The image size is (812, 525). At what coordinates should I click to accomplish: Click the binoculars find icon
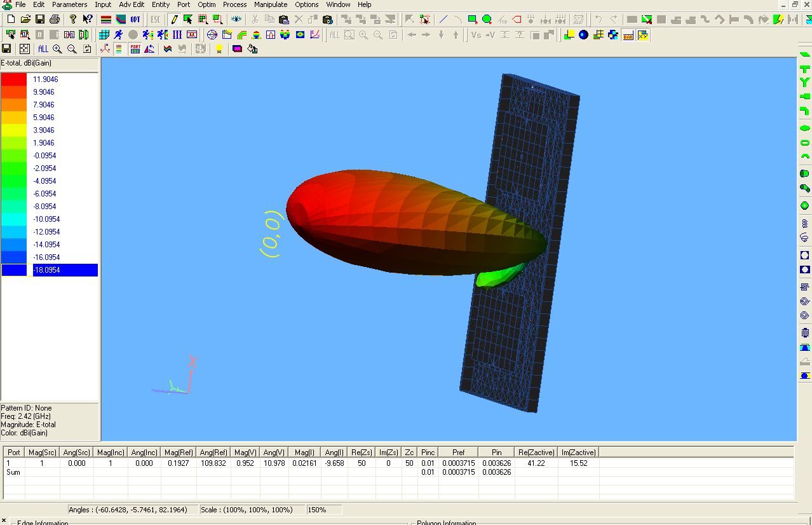[x=327, y=20]
